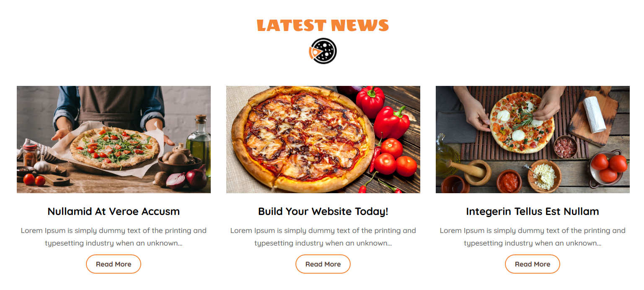Click Read More under Nullamid At Veroe Accusm

[114, 264]
